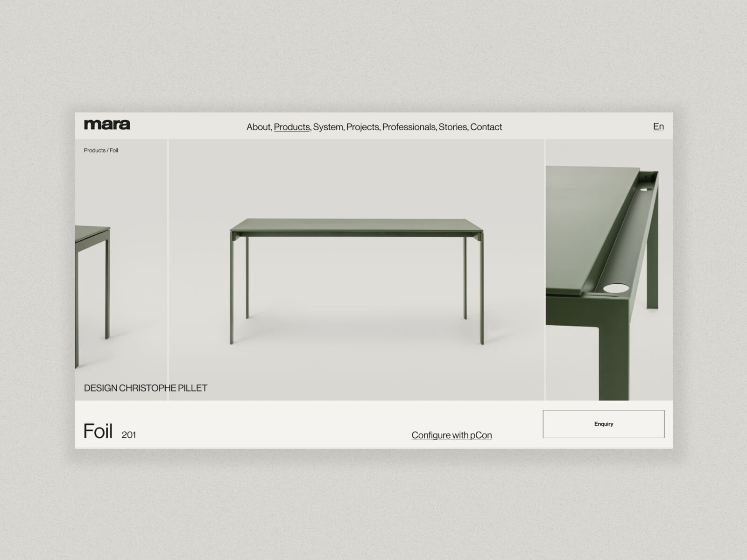Select Products in the navigation
The height and width of the screenshot is (560, 747).
tap(292, 127)
